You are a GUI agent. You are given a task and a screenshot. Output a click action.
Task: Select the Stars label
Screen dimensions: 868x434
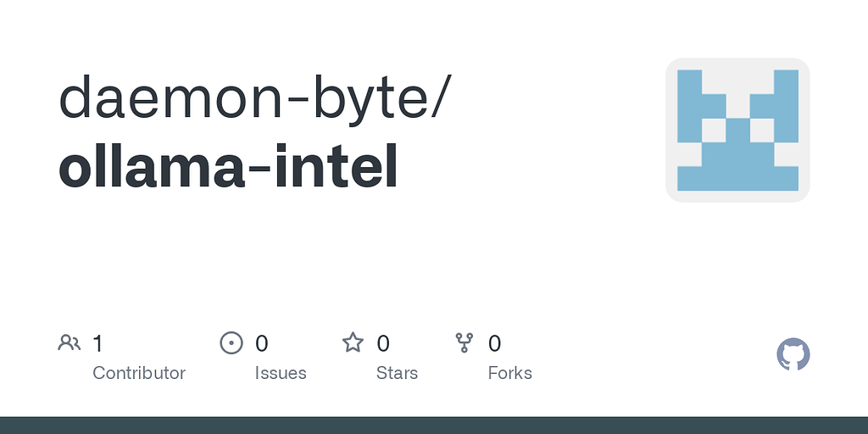[x=397, y=373]
